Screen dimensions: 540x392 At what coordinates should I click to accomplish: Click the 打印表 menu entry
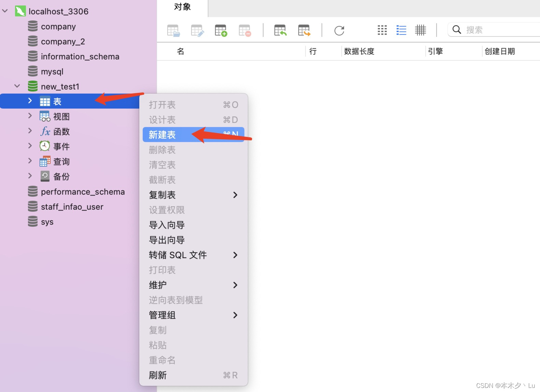click(194, 270)
